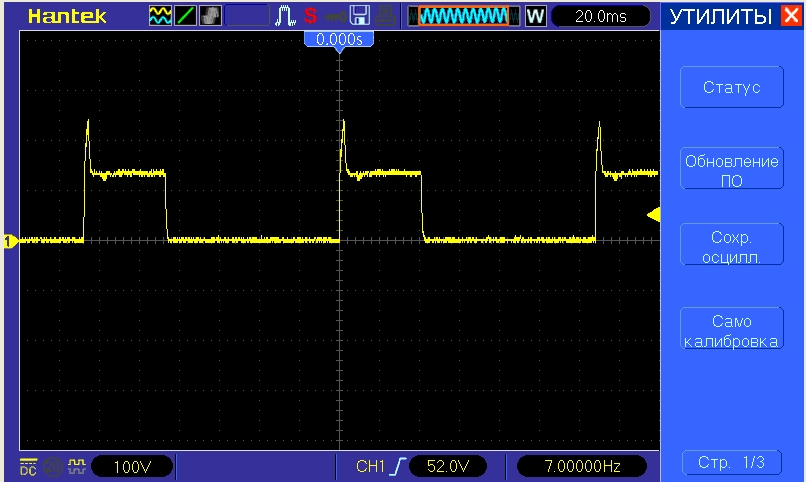This screenshot has width=806, height=482.
Task: Click the green diagonal line icon
Action: click(186, 16)
